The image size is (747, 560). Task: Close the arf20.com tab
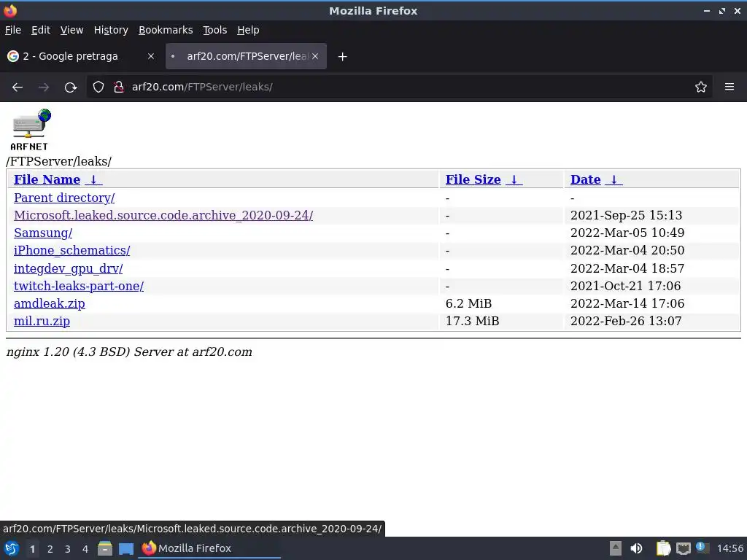point(315,56)
